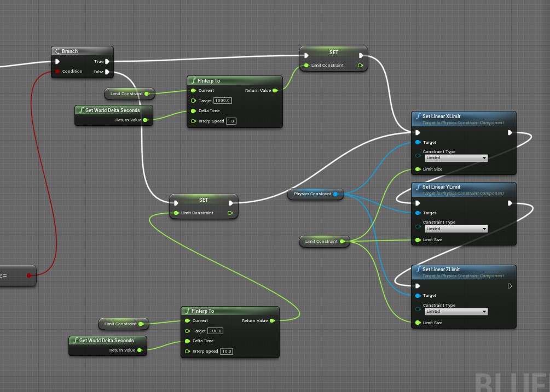Viewport: 550px width, 392px height.
Task: Click the red Condition pin on Branch
Action: coord(57,72)
